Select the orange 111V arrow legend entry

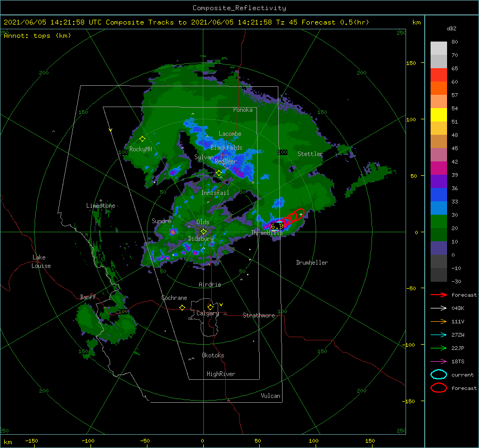(439, 321)
